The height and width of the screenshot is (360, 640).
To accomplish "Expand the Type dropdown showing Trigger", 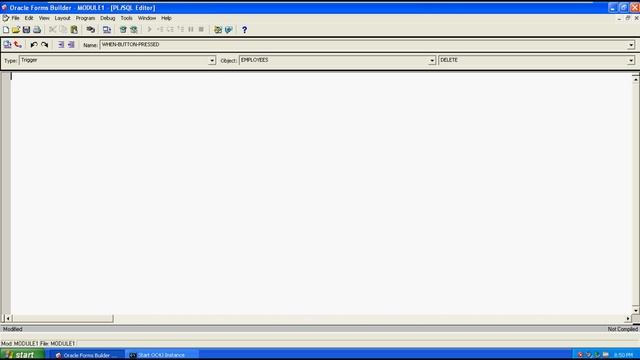I will [212, 60].
